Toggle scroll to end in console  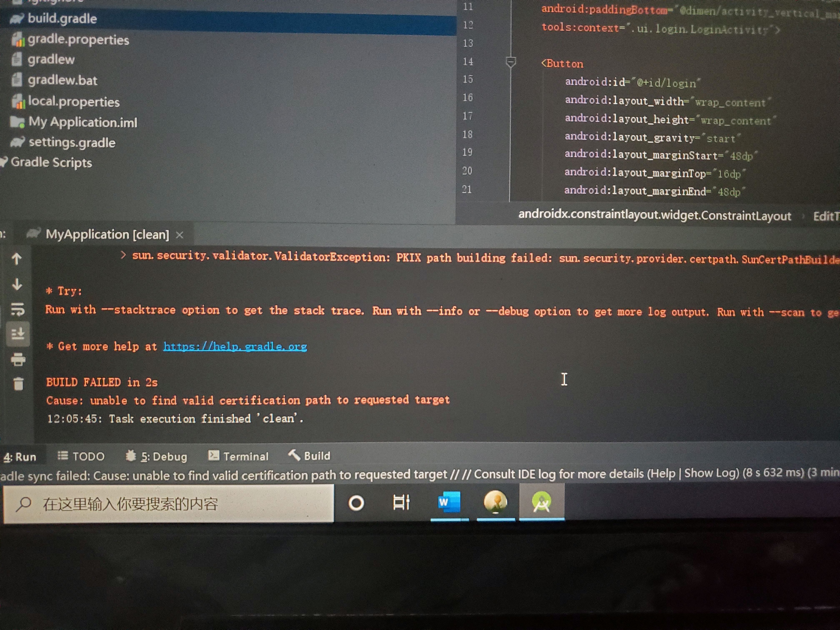click(x=17, y=334)
